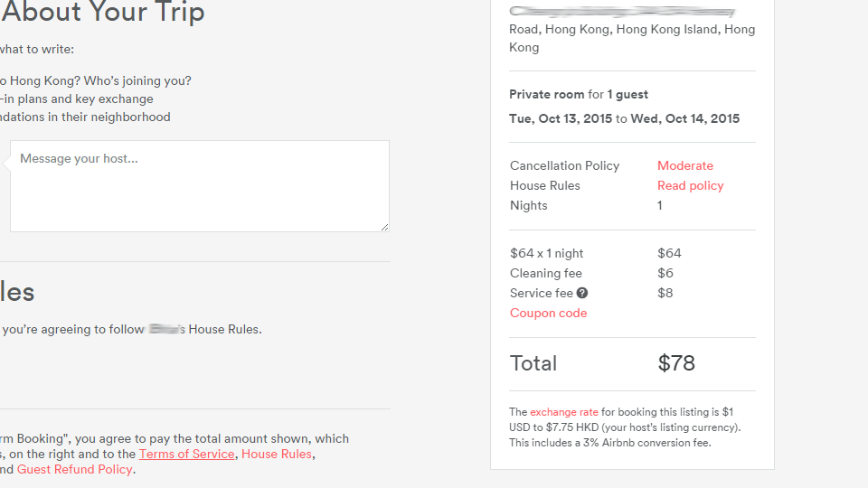This screenshot has height=488, width=868.
Task: Click the textarea resize grip corner
Action: pyautogui.click(x=385, y=227)
